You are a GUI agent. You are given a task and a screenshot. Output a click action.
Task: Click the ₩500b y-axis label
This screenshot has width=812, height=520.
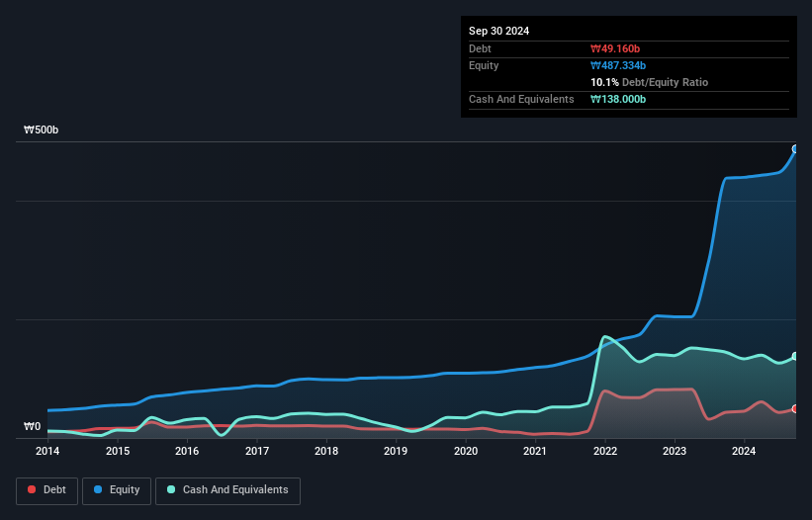click(x=41, y=130)
